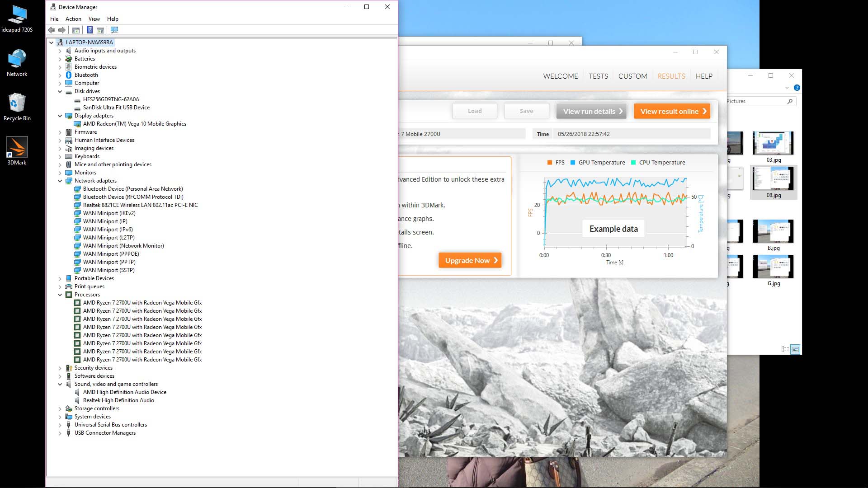Click the Forward arrow in Device Manager toolbar
Viewport: 868px width, 488px height.
(62, 30)
